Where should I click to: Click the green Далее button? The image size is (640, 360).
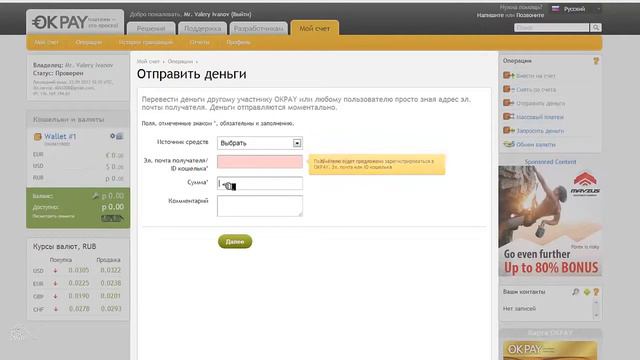click(x=235, y=242)
